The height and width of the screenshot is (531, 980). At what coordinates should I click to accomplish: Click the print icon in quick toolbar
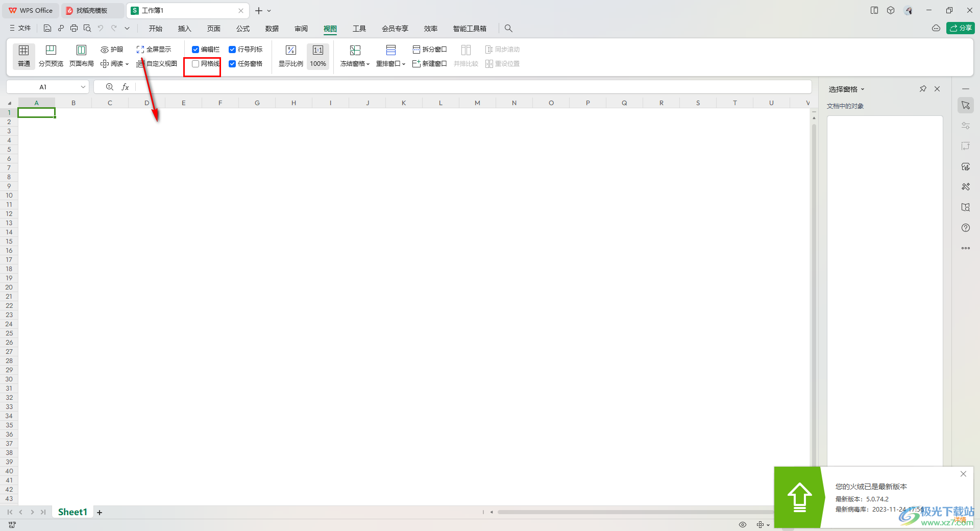click(x=74, y=28)
